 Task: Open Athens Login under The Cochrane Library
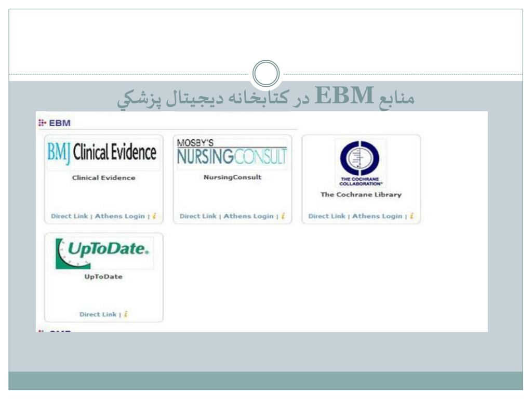click(377, 216)
